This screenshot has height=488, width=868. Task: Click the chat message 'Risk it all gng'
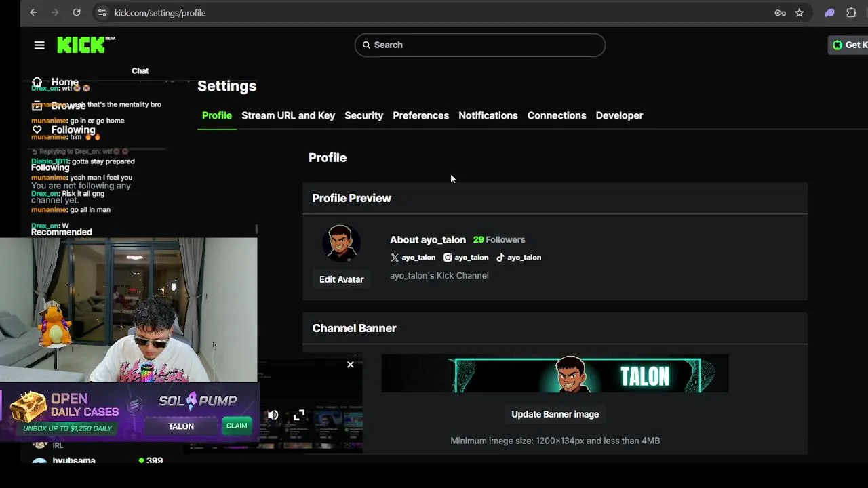[x=83, y=194]
